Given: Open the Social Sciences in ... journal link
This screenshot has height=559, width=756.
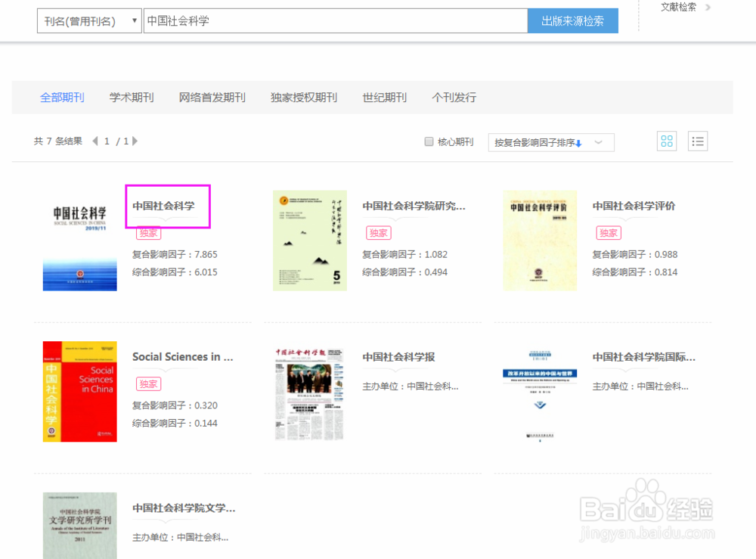Looking at the screenshot, I should tap(183, 357).
